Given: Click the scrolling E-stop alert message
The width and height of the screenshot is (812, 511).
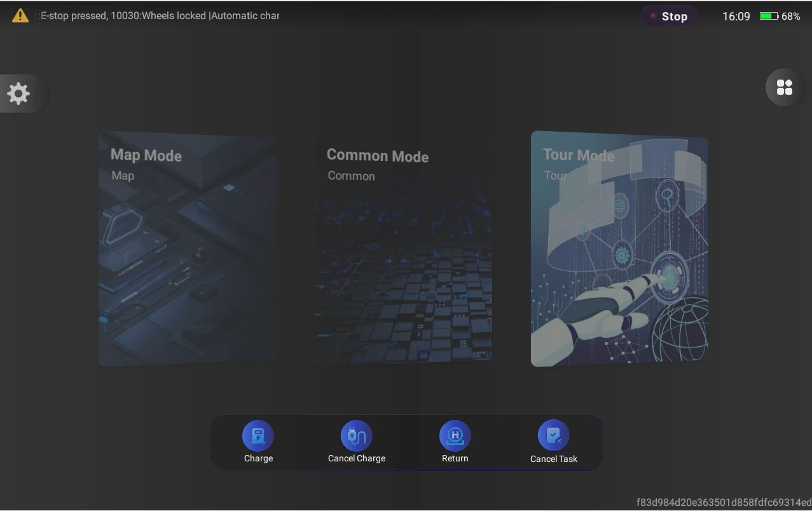Looking at the screenshot, I should 160,15.
